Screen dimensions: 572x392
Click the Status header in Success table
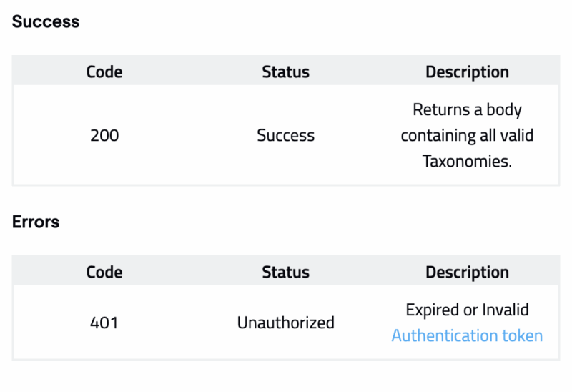pyautogui.click(x=285, y=72)
